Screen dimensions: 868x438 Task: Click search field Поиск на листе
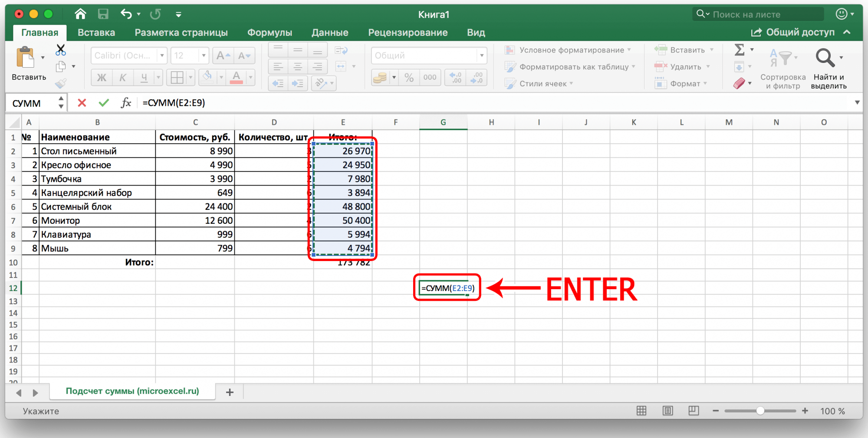[x=758, y=14]
